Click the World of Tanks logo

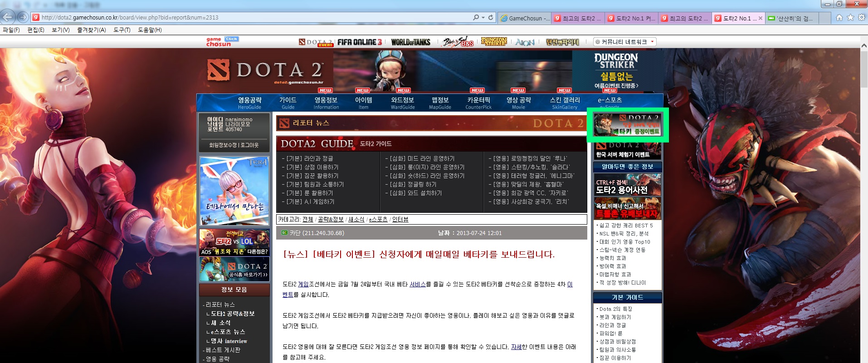tap(410, 42)
